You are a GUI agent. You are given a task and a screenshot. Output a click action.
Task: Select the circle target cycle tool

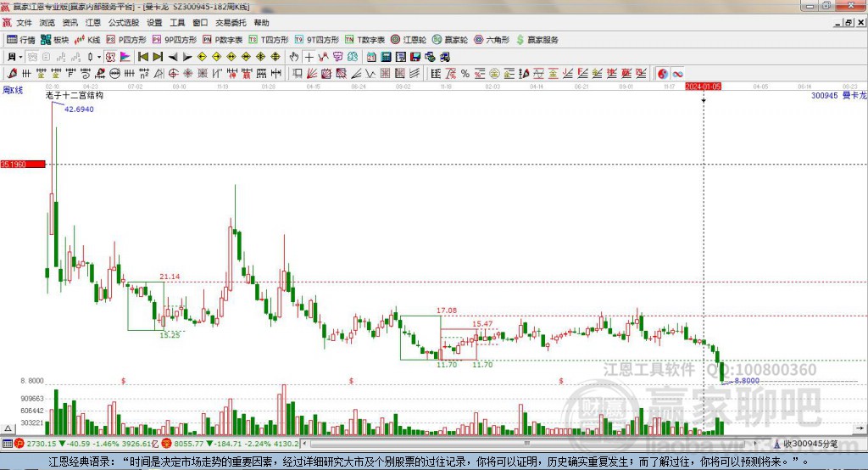click(173, 73)
